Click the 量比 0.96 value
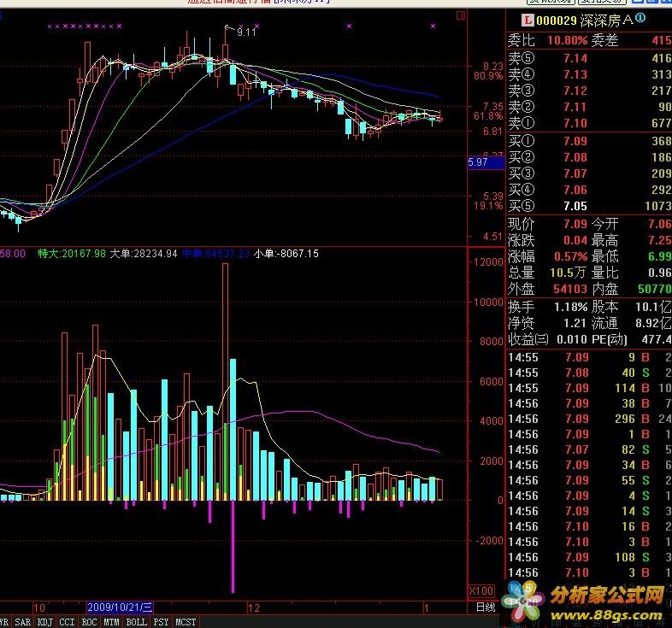Image resolution: width=672 pixels, height=628 pixels. (x=659, y=273)
